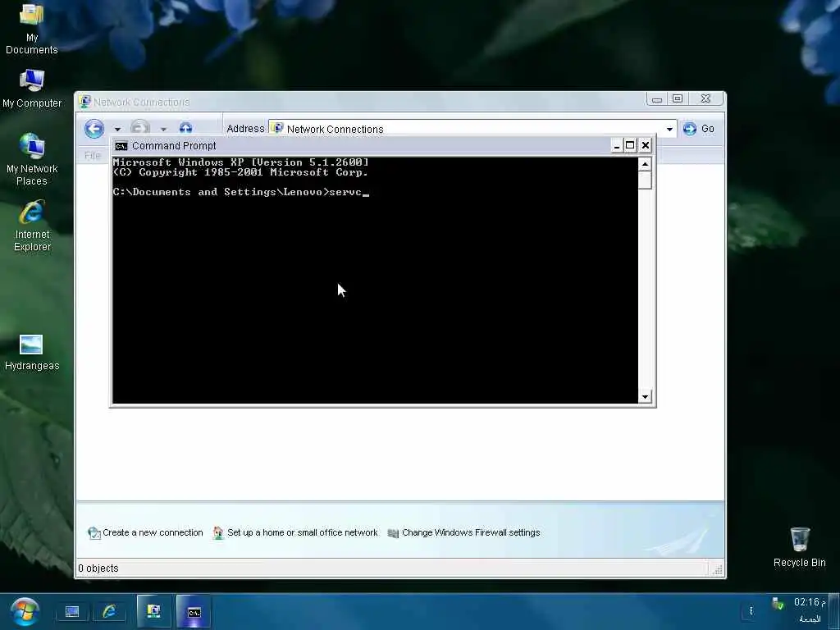Image resolution: width=840 pixels, height=630 pixels.
Task: Click the '0 objects' status bar text
Action: pyautogui.click(x=98, y=568)
